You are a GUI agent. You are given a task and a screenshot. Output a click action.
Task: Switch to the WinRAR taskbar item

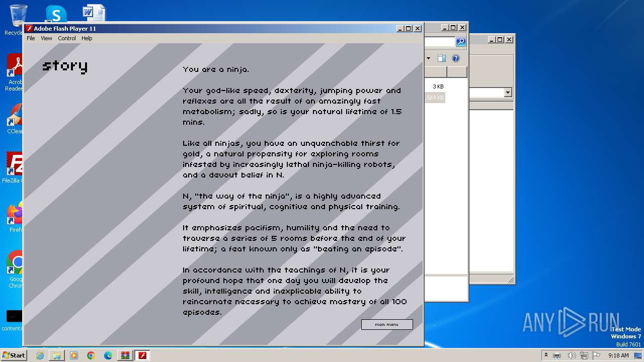(x=125, y=355)
